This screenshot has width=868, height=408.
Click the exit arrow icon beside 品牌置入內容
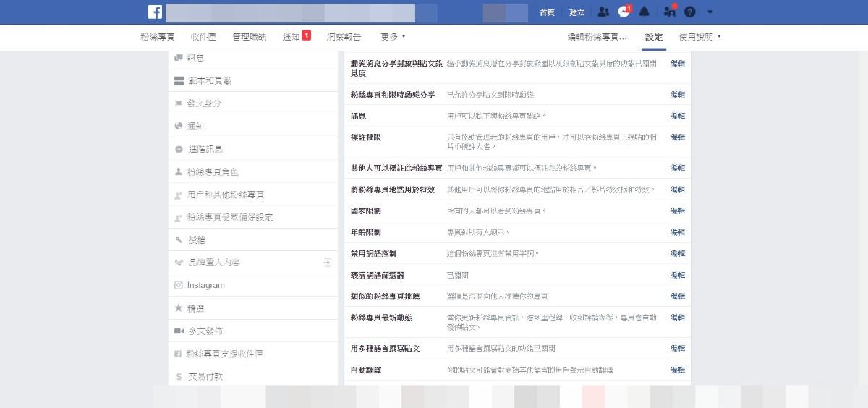click(x=327, y=263)
